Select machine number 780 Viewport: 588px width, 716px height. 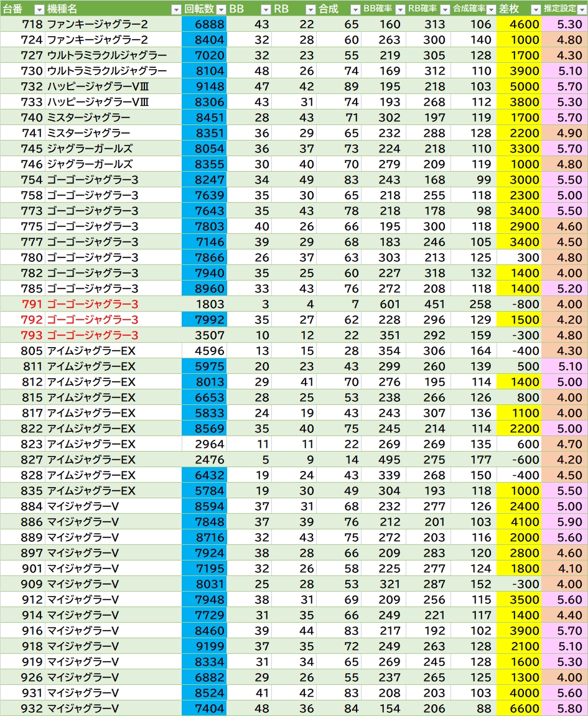(x=22, y=257)
